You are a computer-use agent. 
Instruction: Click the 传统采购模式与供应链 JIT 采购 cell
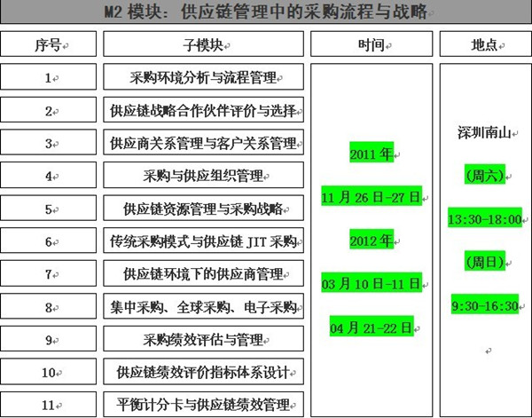tap(204, 241)
